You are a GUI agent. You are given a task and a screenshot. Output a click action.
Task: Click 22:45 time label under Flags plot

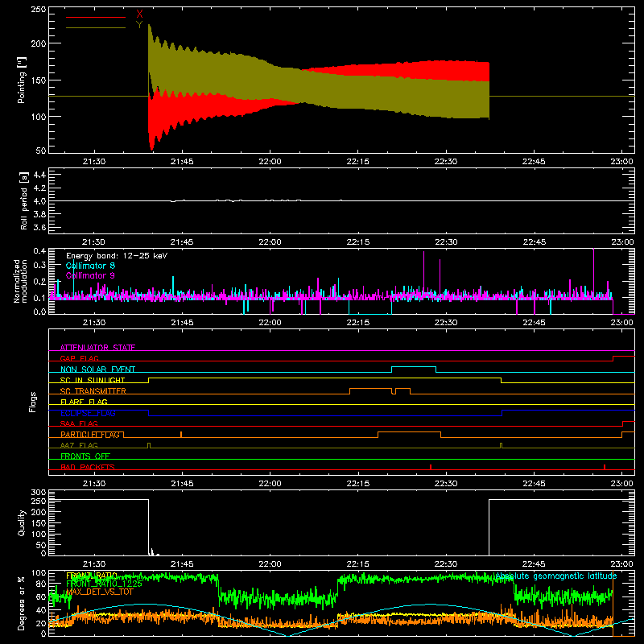click(534, 484)
